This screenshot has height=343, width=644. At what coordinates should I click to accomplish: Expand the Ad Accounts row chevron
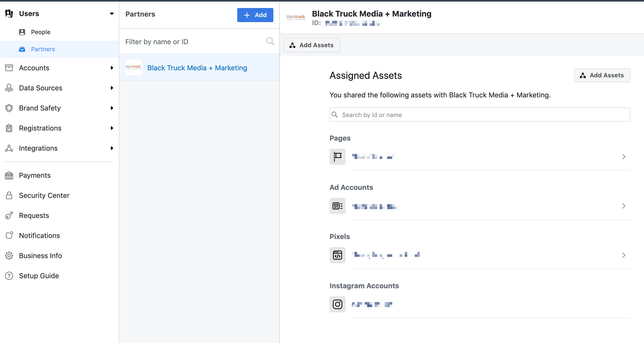click(x=624, y=206)
